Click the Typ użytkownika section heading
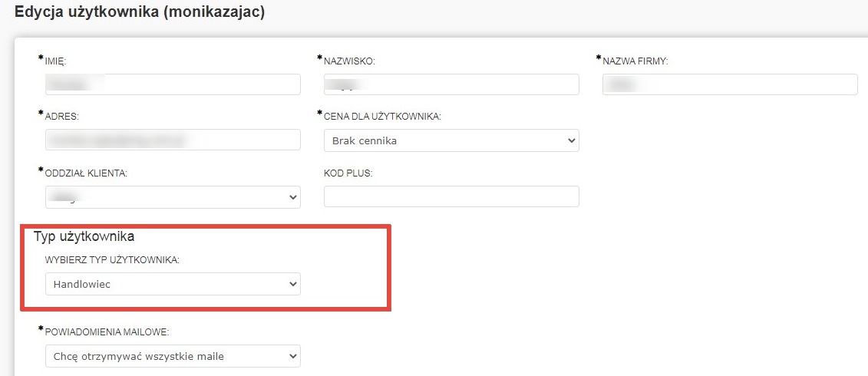The height and width of the screenshot is (376, 868). click(x=84, y=236)
